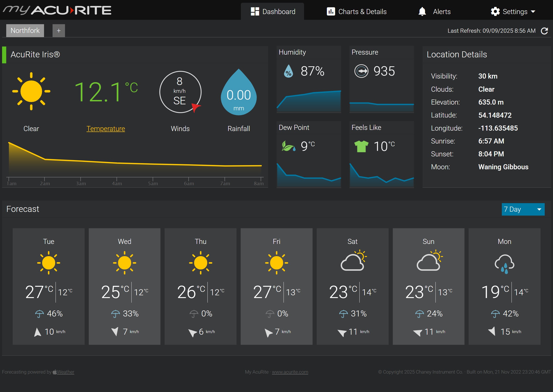Click the pressure gauge icon
The height and width of the screenshot is (392, 553).
[x=361, y=71]
